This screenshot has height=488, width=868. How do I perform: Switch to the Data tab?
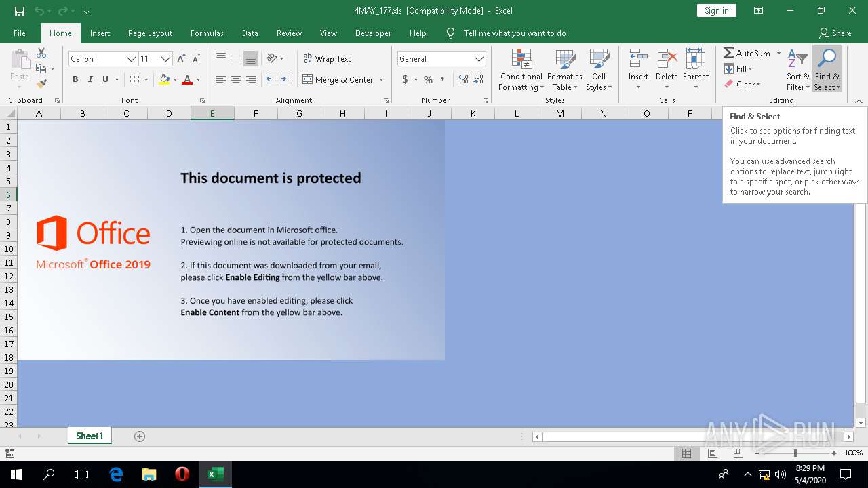click(x=250, y=33)
